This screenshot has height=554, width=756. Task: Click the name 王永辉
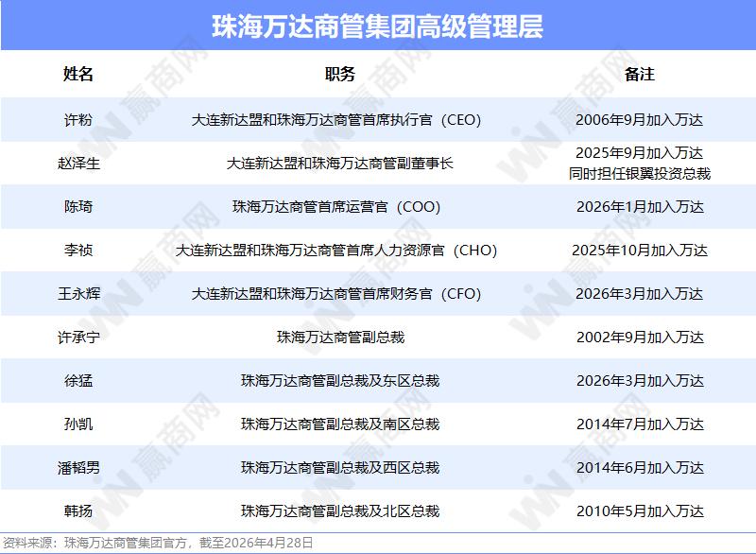click(x=78, y=293)
